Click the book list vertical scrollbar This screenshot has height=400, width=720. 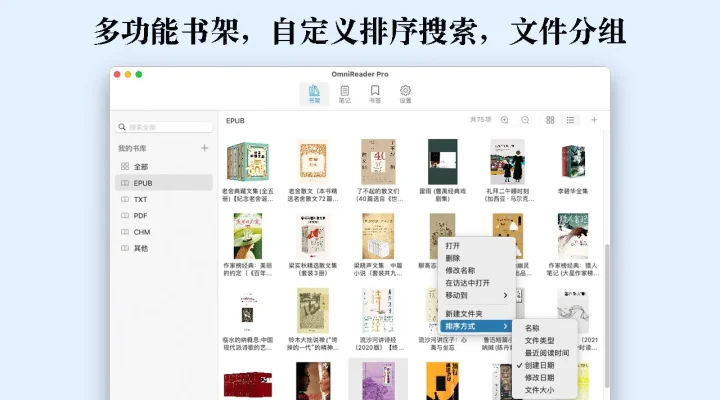click(607, 317)
